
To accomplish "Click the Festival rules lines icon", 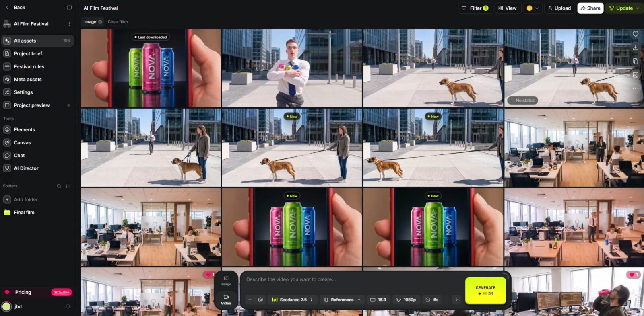I will click(7, 66).
